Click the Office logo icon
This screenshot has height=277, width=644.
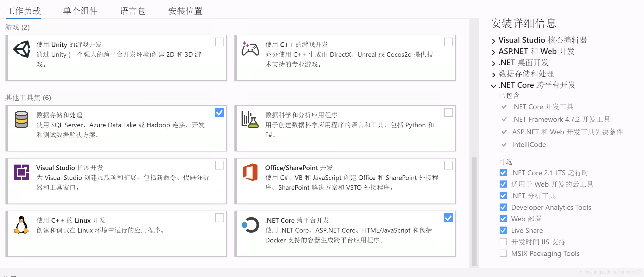coord(250,172)
